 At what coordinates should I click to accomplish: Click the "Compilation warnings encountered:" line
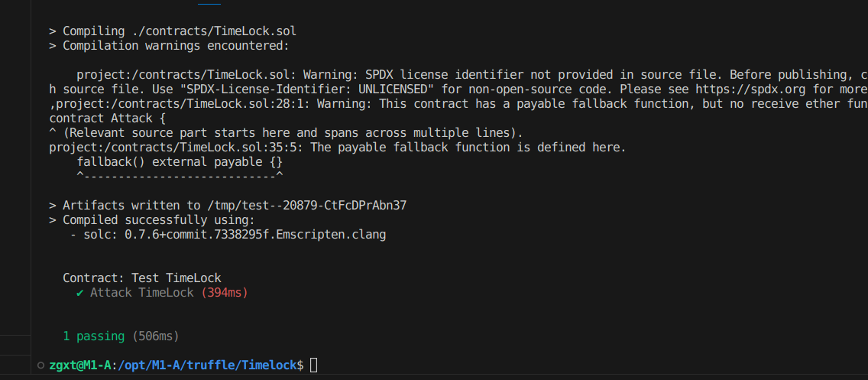click(x=176, y=45)
